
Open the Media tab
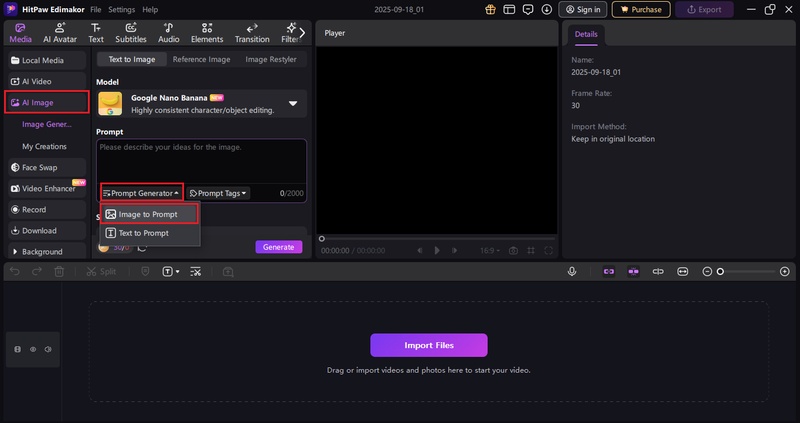click(x=20, y=33)
